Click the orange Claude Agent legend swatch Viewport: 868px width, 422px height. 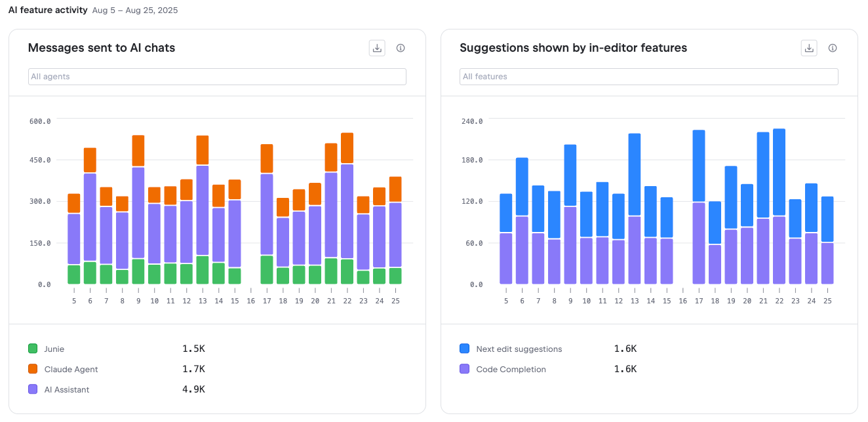tap(33, 369)
